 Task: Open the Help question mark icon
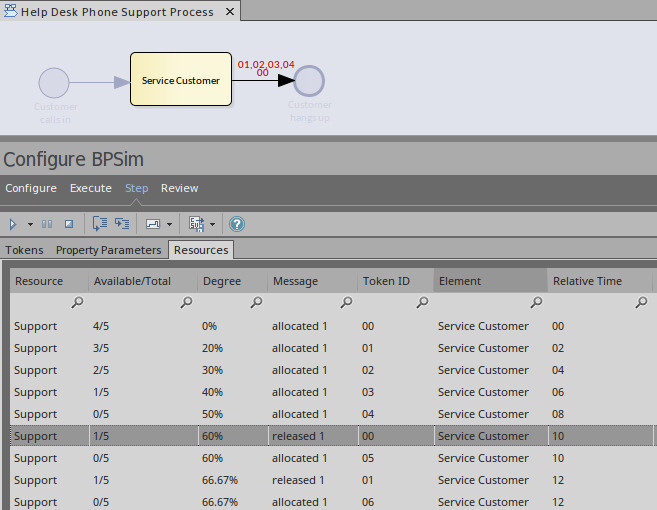pos(237,224)
